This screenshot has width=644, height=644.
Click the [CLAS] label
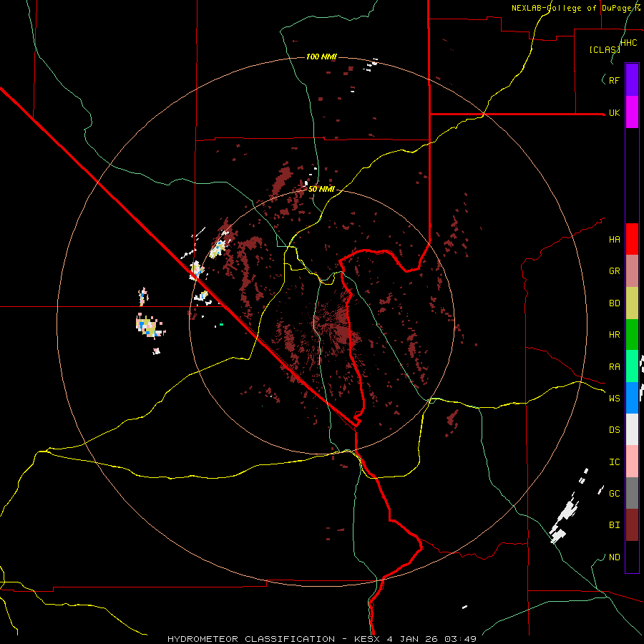pos(605,49)
